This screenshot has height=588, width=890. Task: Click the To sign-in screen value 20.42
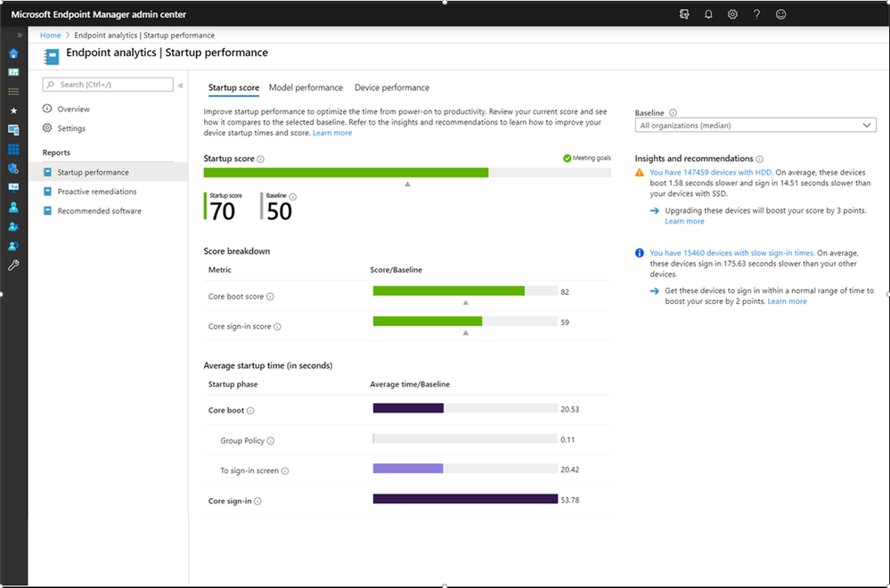pos(570,470)
